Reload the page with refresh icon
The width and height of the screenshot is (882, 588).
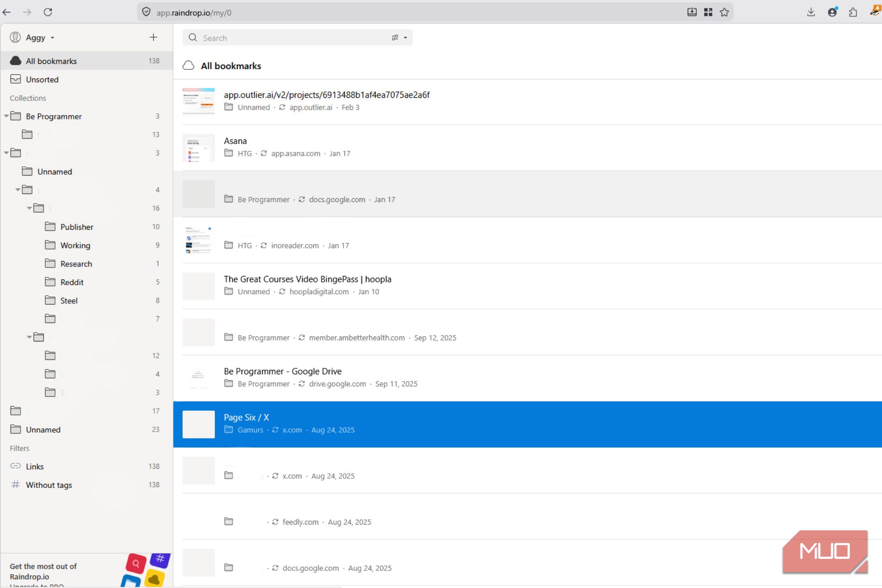point(48,12)
